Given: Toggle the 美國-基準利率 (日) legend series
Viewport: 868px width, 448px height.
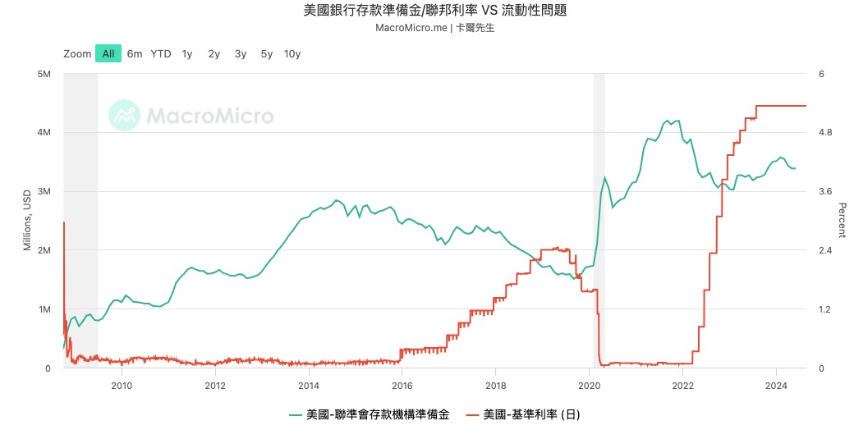Looking at the screenshot, I should coord(531,414).
